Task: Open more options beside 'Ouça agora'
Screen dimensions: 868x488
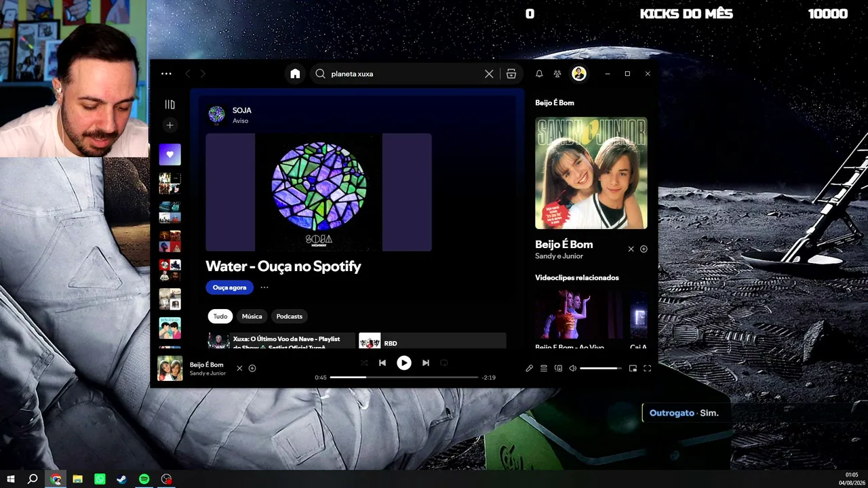Action: pos(264,287)
